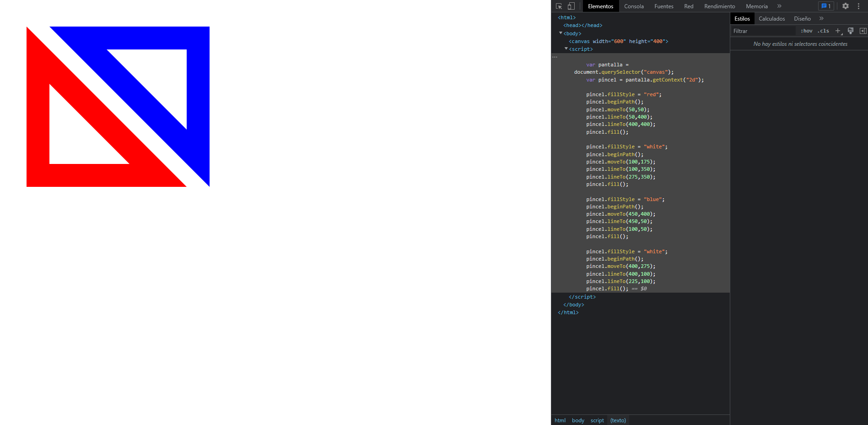Toggle the rendering emulation paintbrush icon
The height and width of the screenshot is (425, 868).
851,31
